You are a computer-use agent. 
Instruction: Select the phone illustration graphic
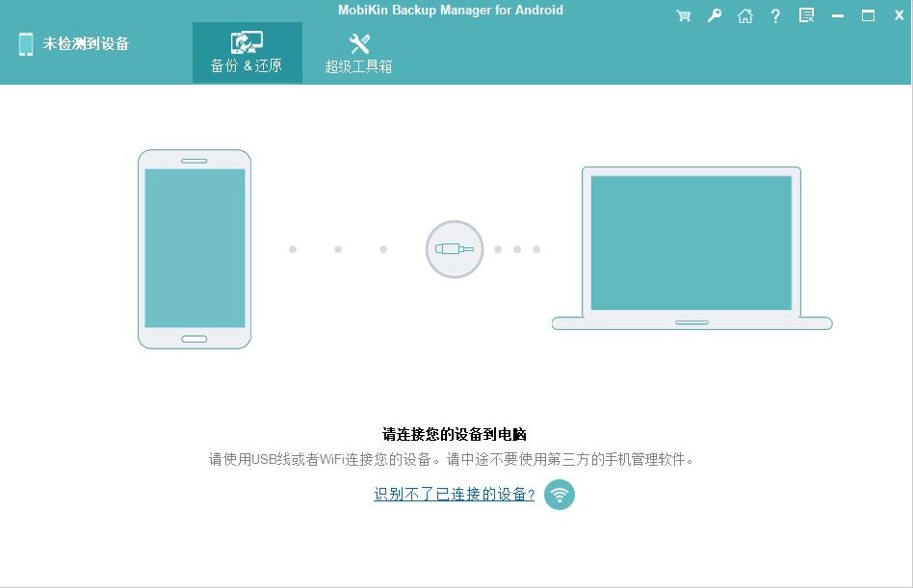195,248
